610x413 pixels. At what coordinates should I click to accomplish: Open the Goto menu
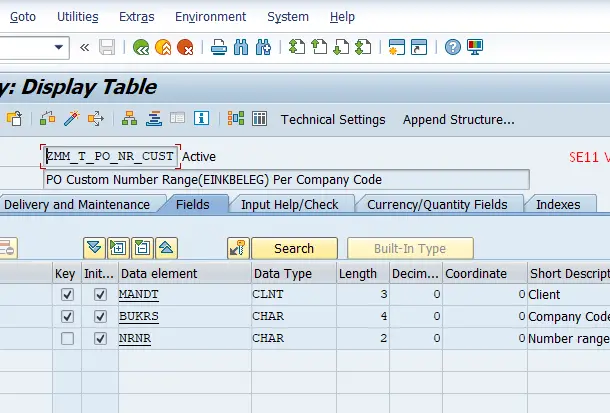(x=23, y=17)
